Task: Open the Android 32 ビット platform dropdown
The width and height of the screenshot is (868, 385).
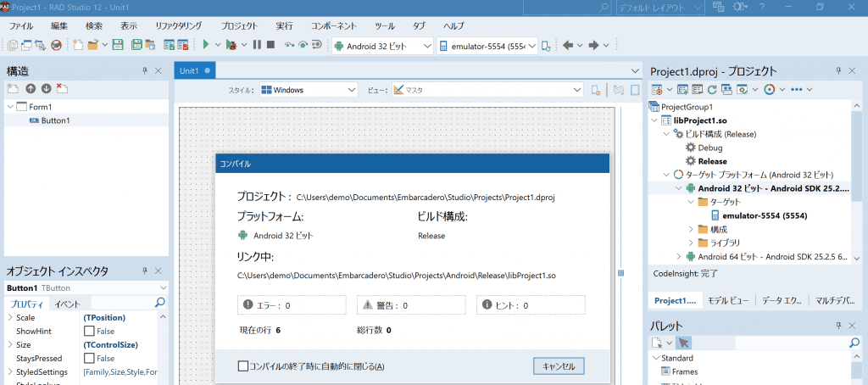Action: point(382,46)
